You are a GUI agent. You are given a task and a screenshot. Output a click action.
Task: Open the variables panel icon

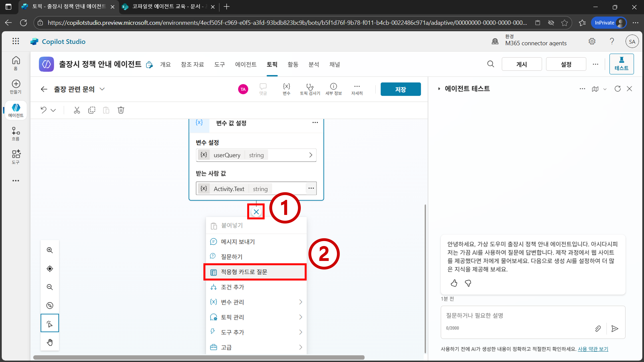tap(286, 87)
